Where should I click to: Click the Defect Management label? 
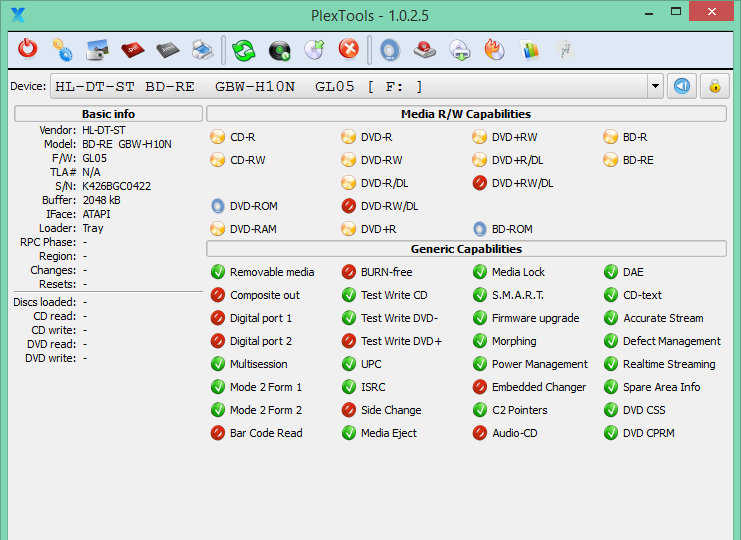pyautogui.click(x=672, y=341)
